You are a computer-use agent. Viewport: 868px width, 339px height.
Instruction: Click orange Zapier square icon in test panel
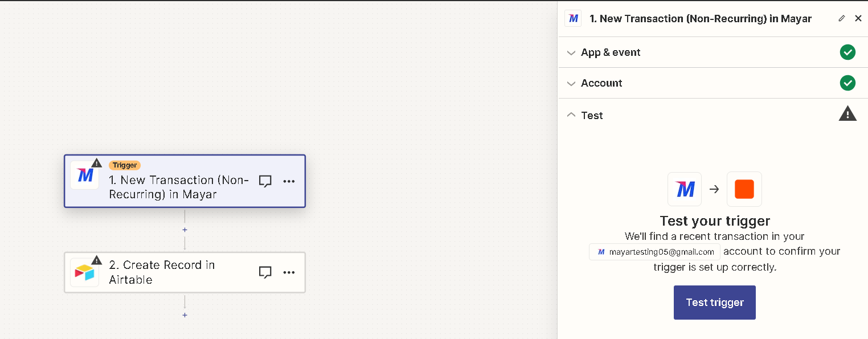[744, 189]
